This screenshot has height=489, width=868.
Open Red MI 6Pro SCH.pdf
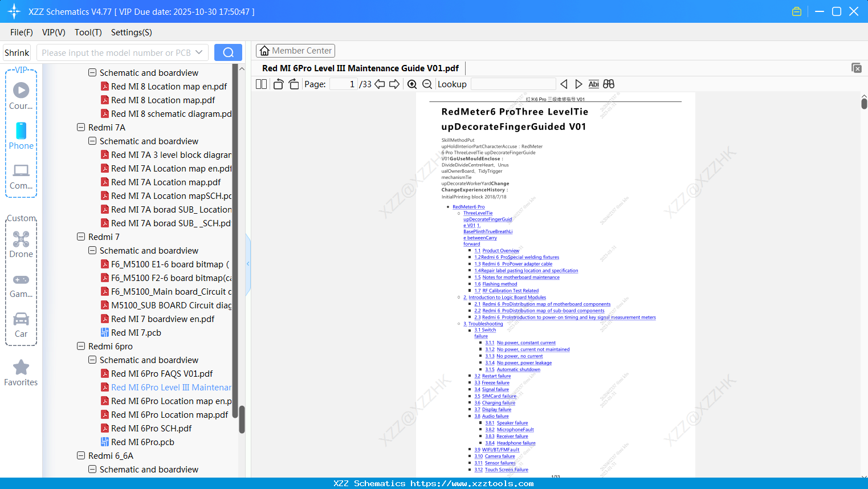146,428
